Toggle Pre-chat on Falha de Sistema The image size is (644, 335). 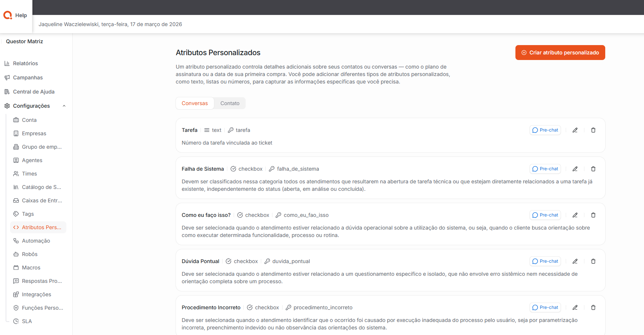tap(545, 169)
